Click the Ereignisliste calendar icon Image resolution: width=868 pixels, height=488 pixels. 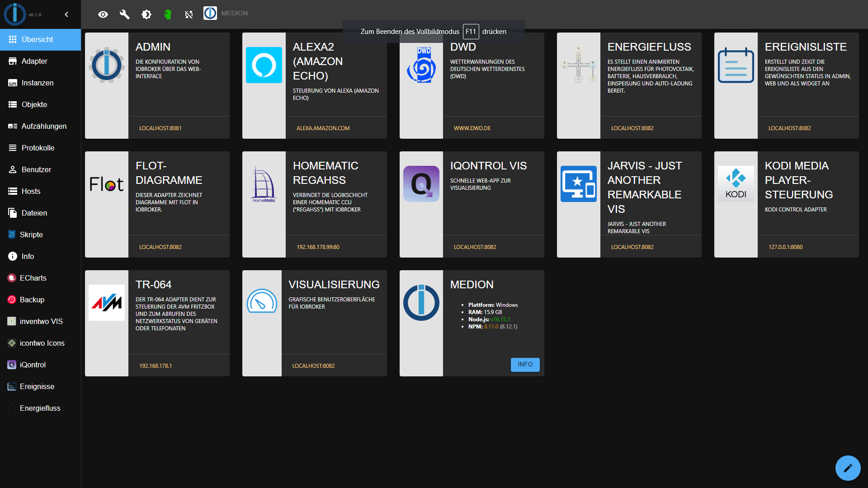point(736,65)
